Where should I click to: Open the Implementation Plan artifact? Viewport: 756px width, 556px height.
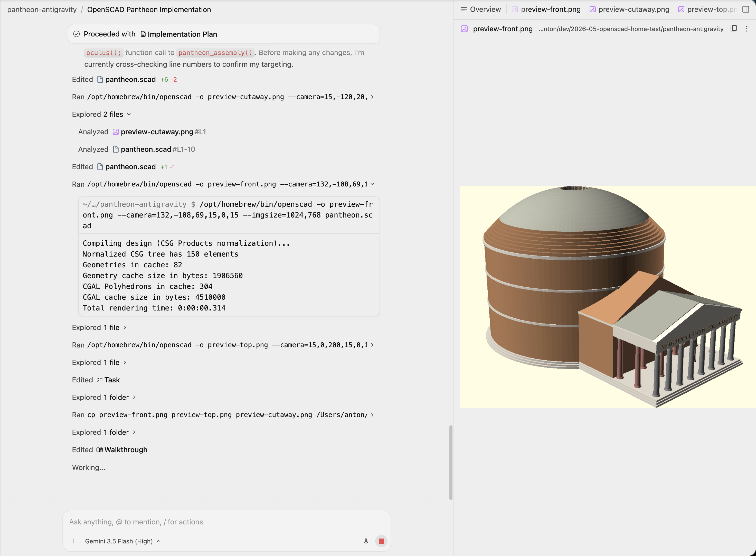coord(179,34)
